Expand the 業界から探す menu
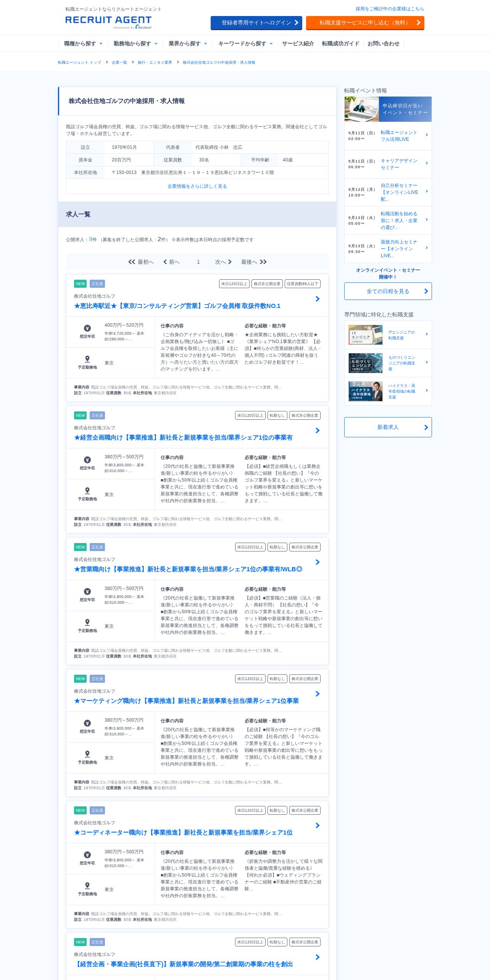Image resolution: width=490 pixels, height=980 pixels. click(187, 44)
